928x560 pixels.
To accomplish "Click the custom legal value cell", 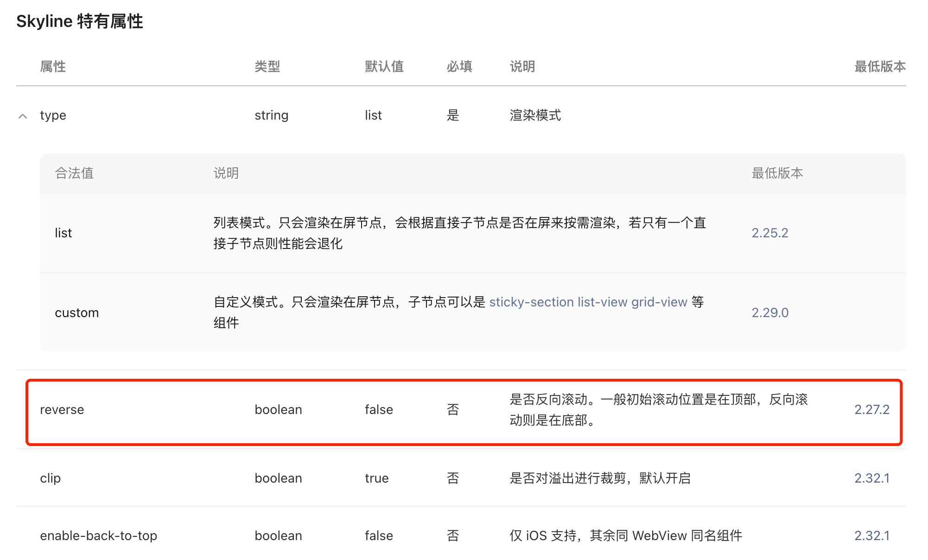I will click(77, 312).
